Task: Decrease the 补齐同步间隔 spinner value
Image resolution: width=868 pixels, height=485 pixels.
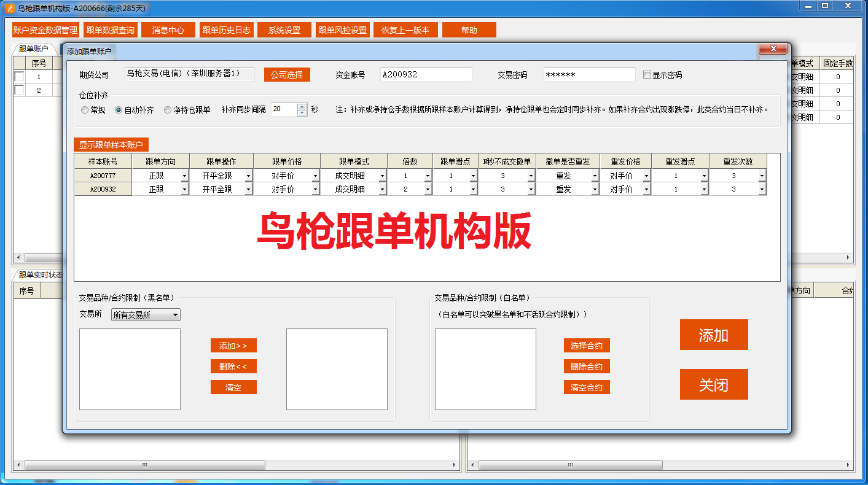Action: pos(302,113)
